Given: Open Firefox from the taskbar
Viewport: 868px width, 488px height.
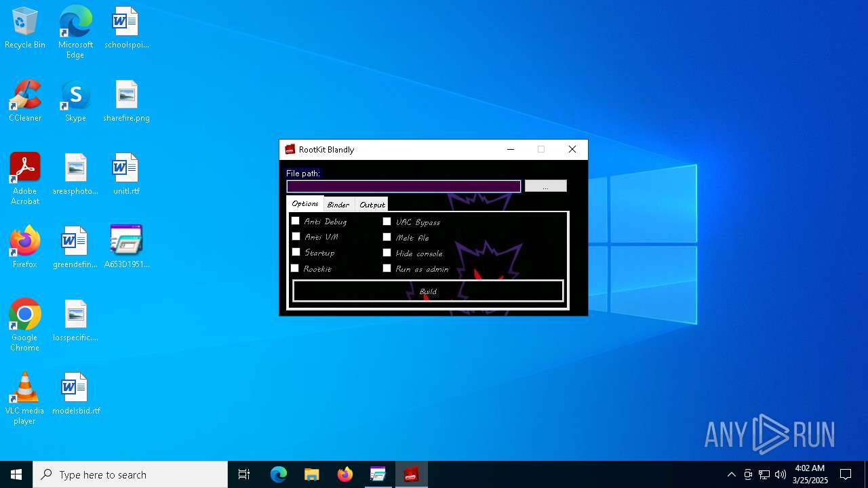Looking at the screenshot, I should tap(344, 474).
